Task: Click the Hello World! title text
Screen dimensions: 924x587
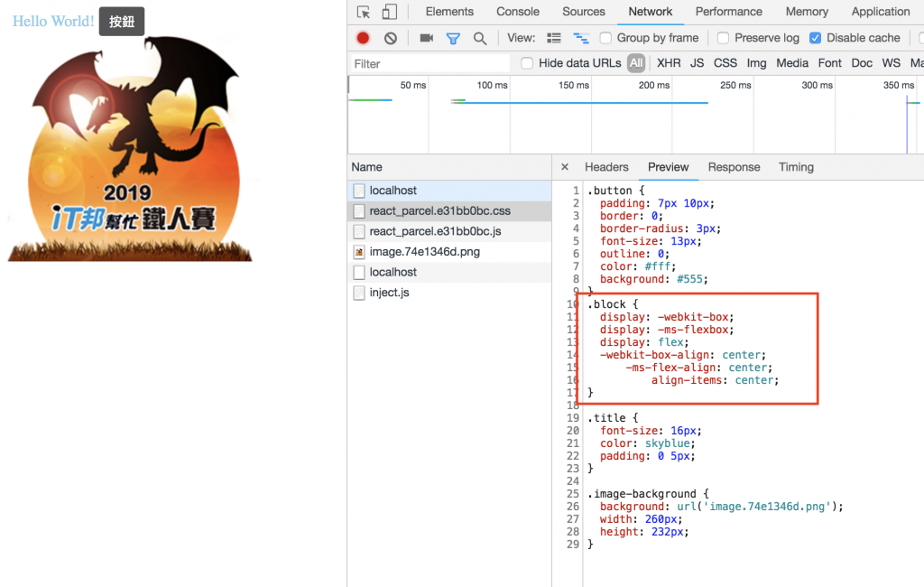Action: tap(53, 22)
